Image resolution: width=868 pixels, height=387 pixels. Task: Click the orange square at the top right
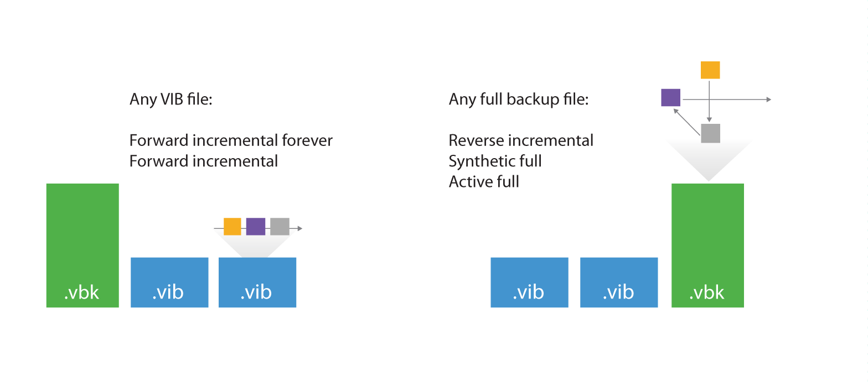pos(710,70)
